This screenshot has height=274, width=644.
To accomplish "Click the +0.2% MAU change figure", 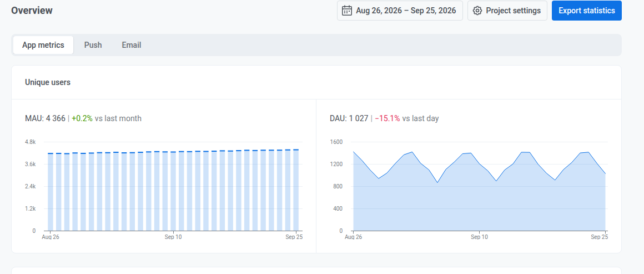I will [82, 118].
